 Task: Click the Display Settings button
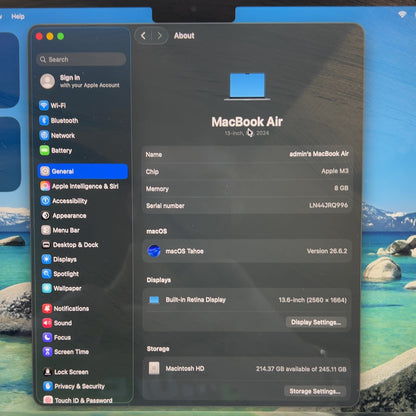coord(316,322)
